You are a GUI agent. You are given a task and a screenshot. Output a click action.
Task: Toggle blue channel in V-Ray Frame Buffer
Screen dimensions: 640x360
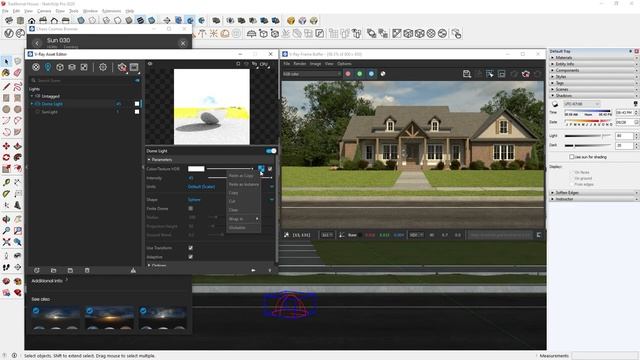pyautogui.click(x=371, y=74)
